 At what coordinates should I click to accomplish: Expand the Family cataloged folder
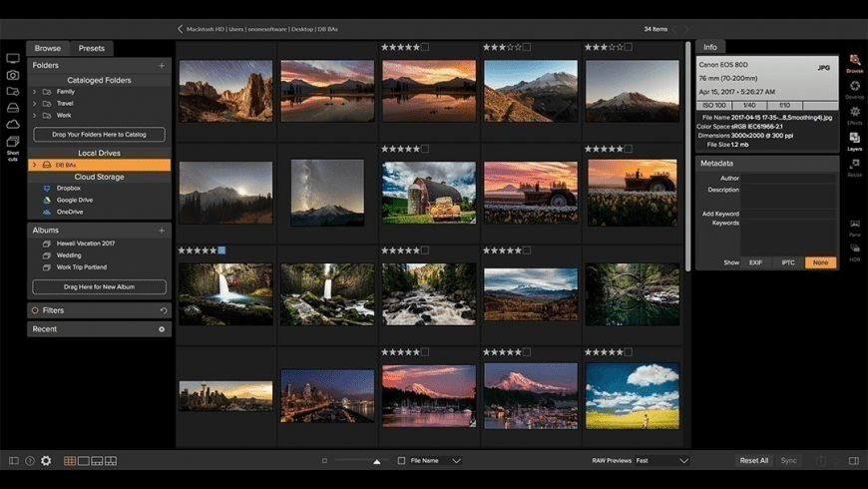point(35,92)
